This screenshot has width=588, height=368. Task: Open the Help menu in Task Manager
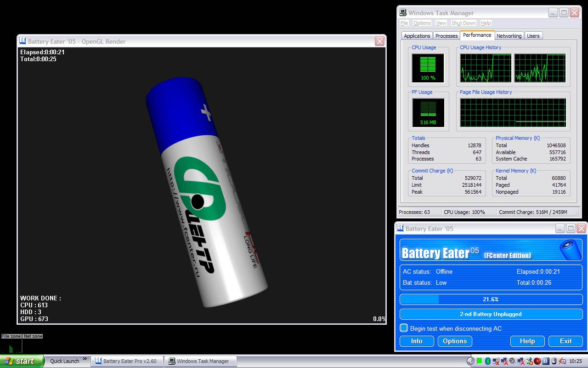tap(486, 23)
